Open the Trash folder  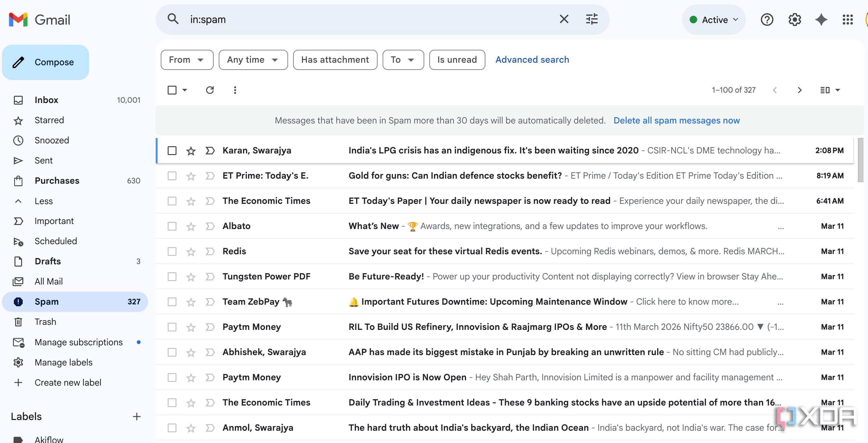pyautogui.click(x=75, y=322)
